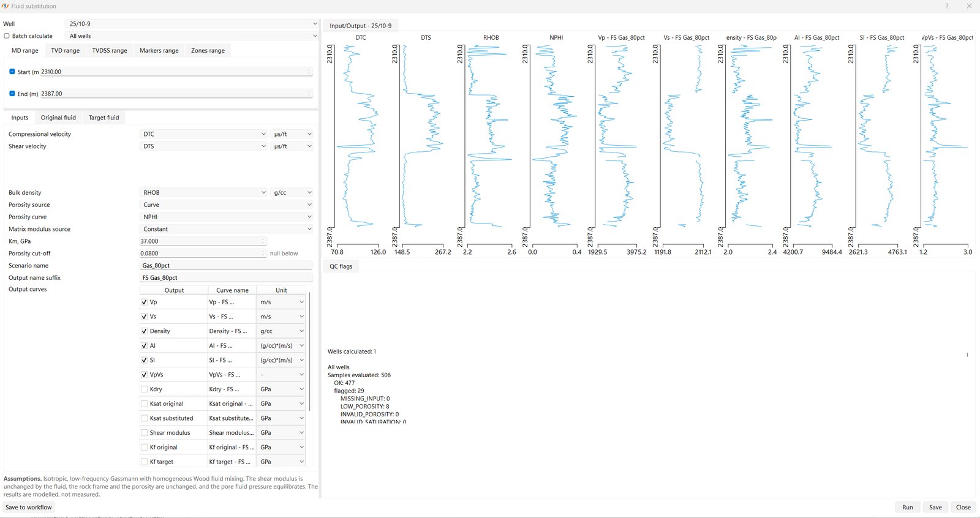Expand the Porosity source dropdown
This screenshot has height=518, width=980.
tap(227, 205)
